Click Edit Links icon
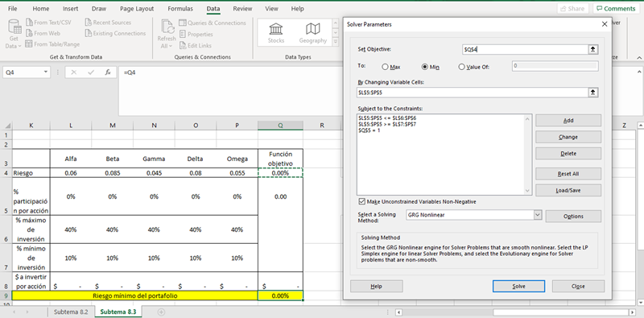This screenshot has height=318, width=644. click(183, 45)
